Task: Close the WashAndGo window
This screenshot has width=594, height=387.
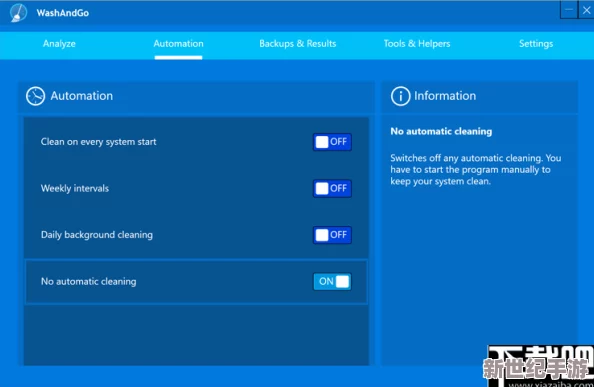Action: pyautogui.click(x=586, y=9)
